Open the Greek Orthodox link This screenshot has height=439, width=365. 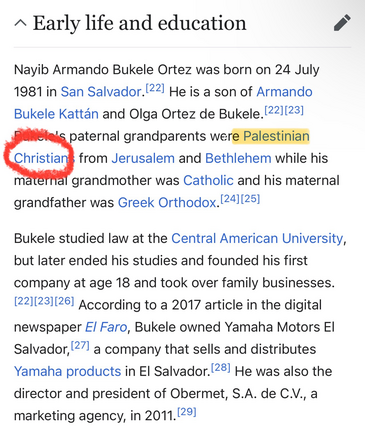tap(167, 202)
